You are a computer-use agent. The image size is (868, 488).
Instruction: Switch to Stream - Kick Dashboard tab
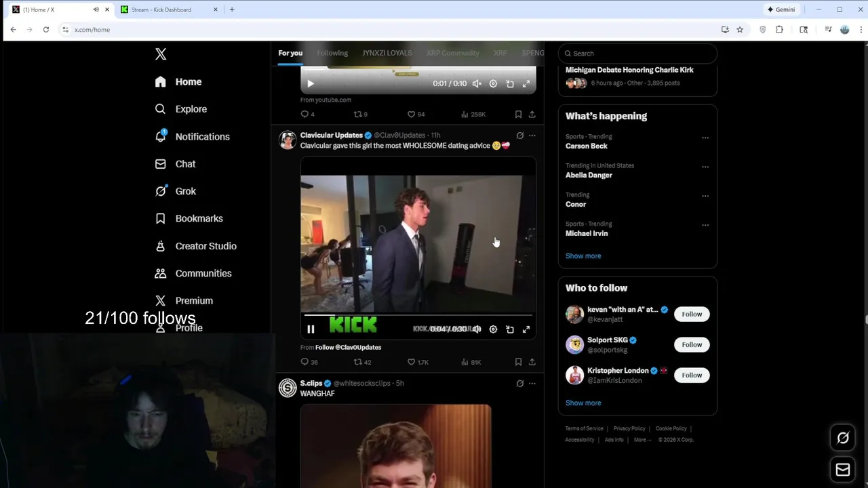pos(170,9)
